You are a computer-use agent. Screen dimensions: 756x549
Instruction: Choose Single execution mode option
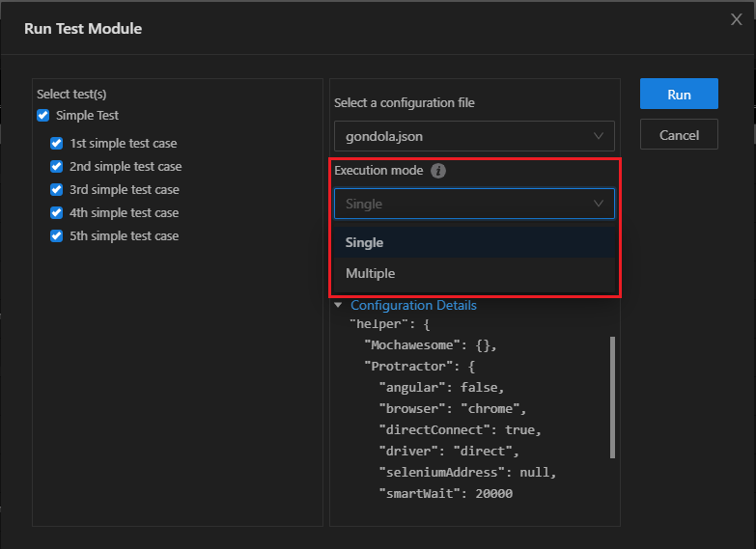coord(365,243)
